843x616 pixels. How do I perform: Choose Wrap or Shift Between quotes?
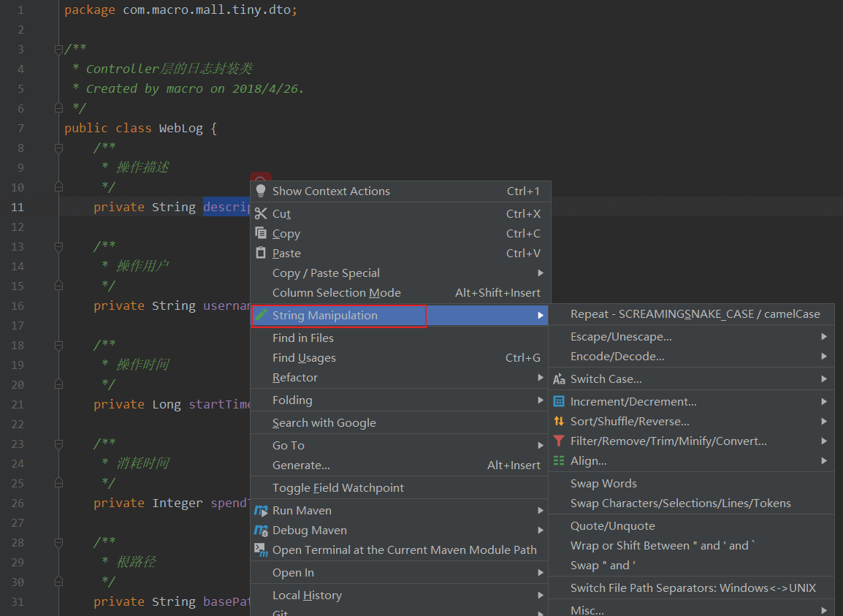pos(691,546)
